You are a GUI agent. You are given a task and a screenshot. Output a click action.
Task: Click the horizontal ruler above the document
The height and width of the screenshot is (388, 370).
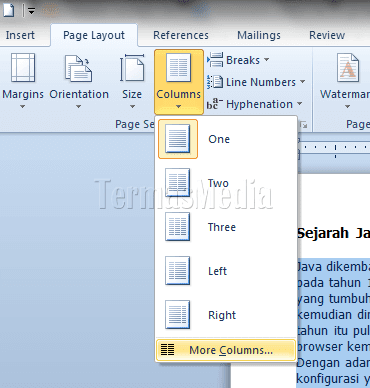(x=333, y=147)
